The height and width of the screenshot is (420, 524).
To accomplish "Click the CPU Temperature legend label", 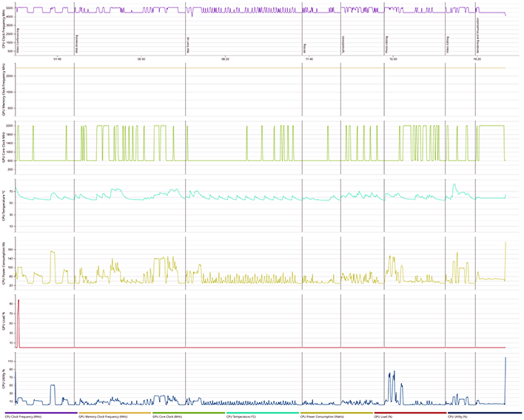I will (242, 417).
